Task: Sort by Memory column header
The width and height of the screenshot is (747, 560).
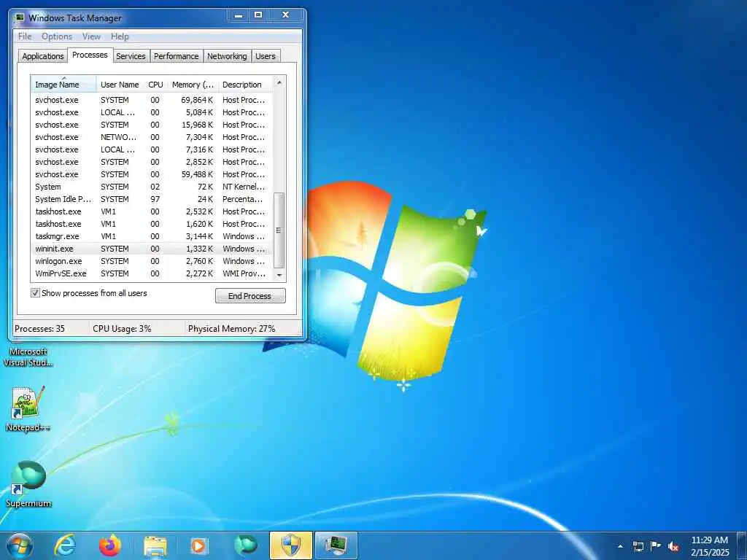Action: point(193,85)
